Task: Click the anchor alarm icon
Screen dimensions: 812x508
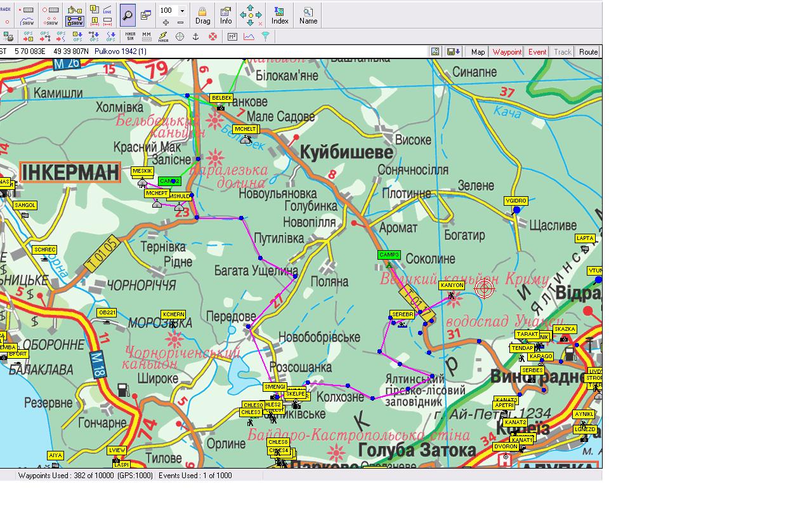Action: (x=196, y=37)
